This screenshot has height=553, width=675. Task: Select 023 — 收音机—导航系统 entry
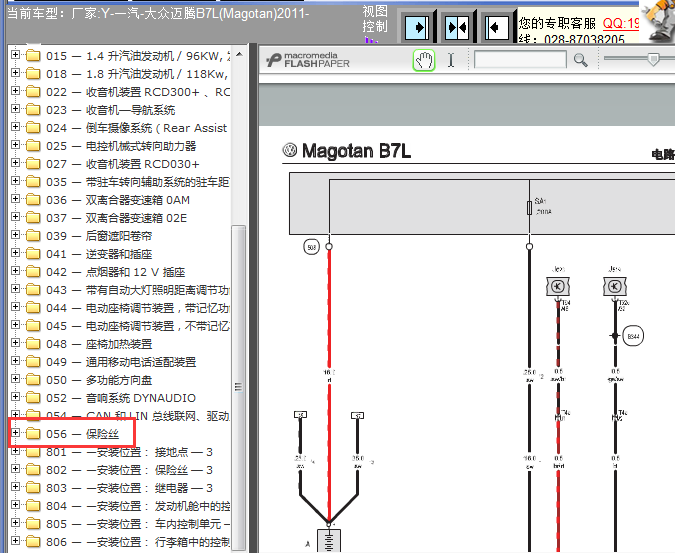111,110
